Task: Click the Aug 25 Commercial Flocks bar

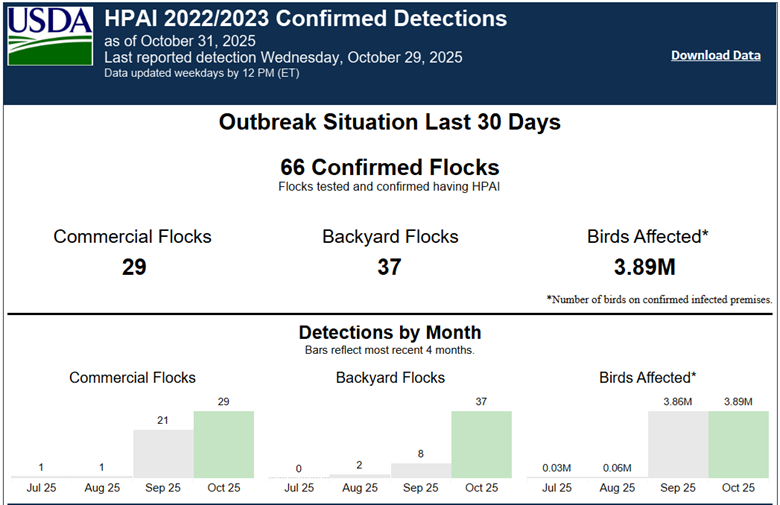Action: click(x=102, y=476)
